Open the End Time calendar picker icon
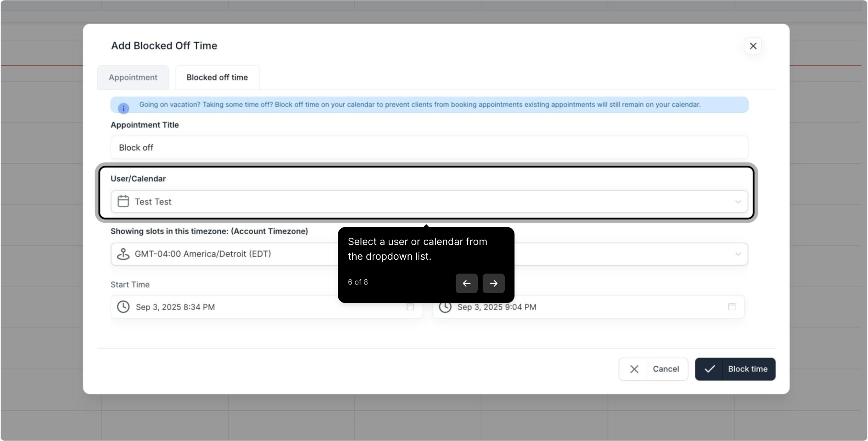The height and width of the screenshot is (441, 868). click(732, 307)
